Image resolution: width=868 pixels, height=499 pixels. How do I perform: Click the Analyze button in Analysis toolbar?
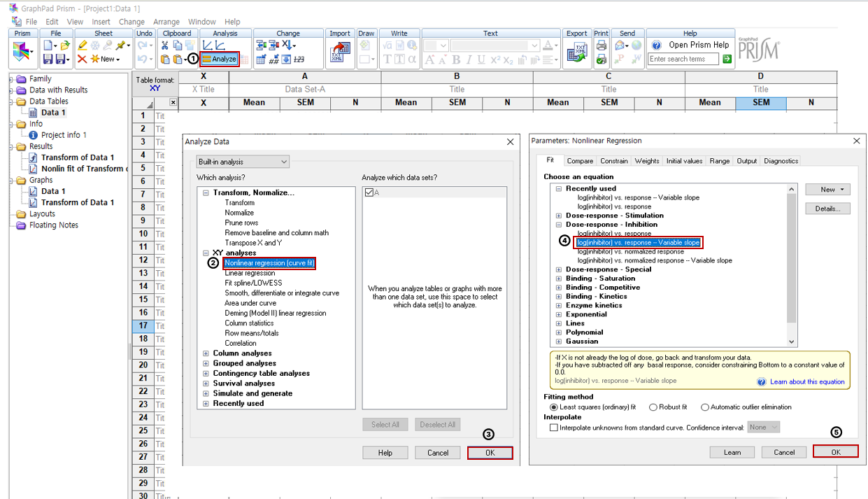pos(220,59)
